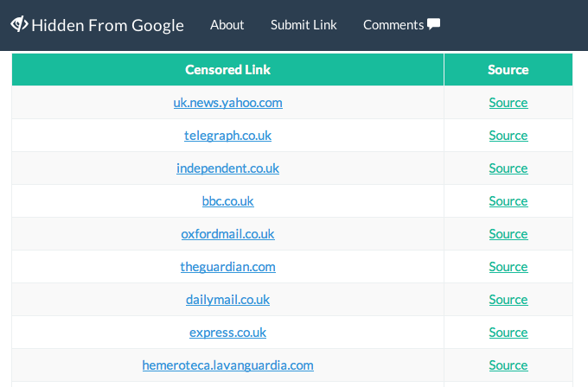588x387 pixels.
Task: Open Source link for theguardian.com row
Action: point(508,267)
